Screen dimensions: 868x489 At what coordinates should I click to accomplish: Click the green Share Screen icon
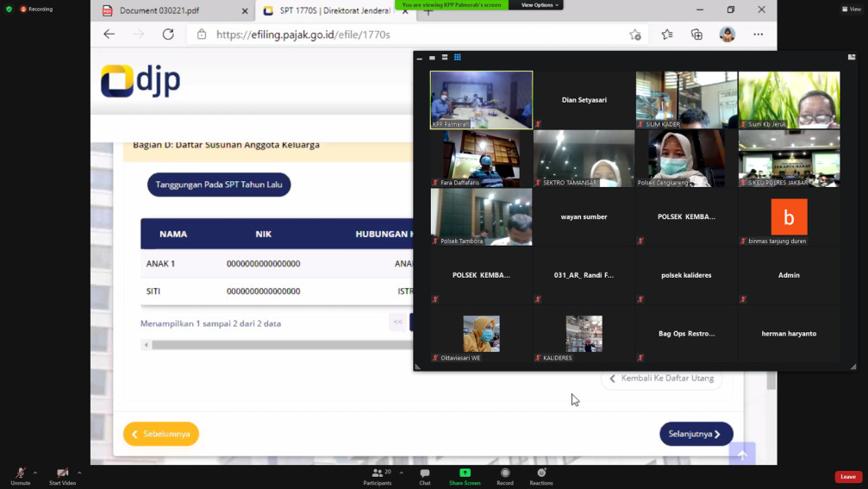click(465, 473)
